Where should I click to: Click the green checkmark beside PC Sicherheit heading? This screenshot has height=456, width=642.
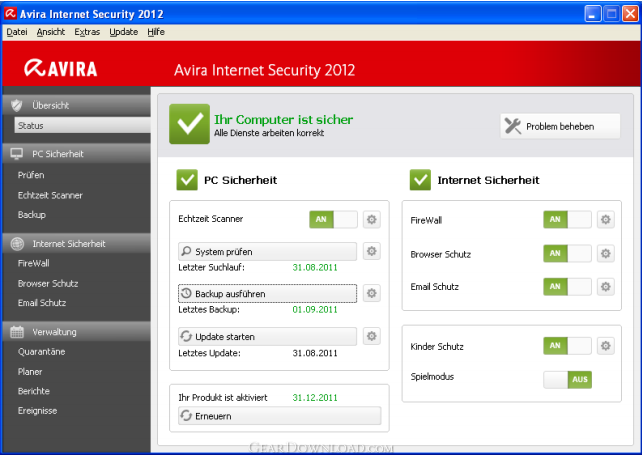[187, 180]
